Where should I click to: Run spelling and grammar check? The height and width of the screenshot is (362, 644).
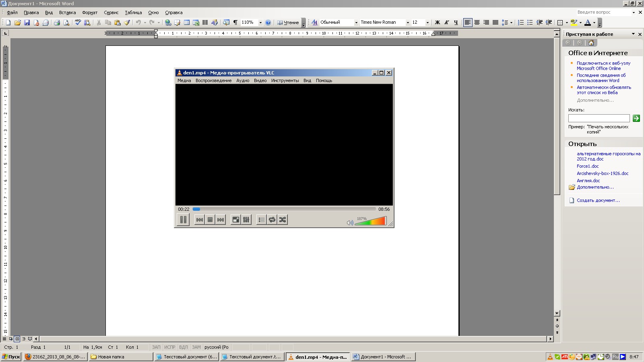pyautogui.click(x=78, y=23)
